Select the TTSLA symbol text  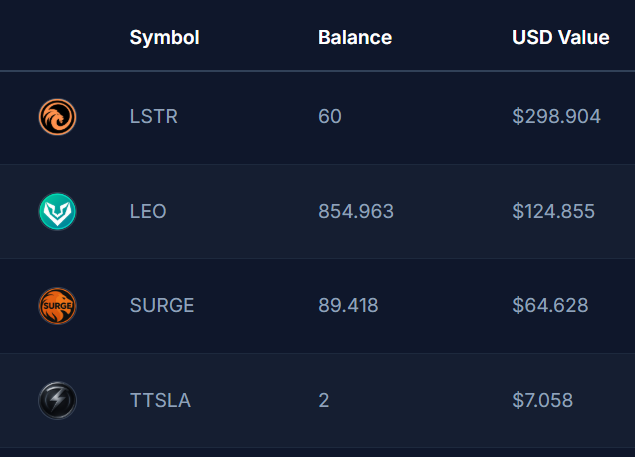[x=160, y=400]
